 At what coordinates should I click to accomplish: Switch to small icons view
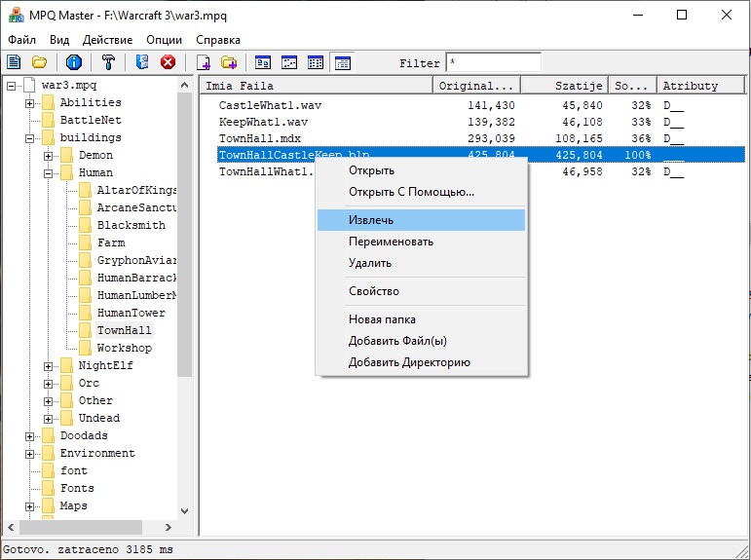(289, 62)
